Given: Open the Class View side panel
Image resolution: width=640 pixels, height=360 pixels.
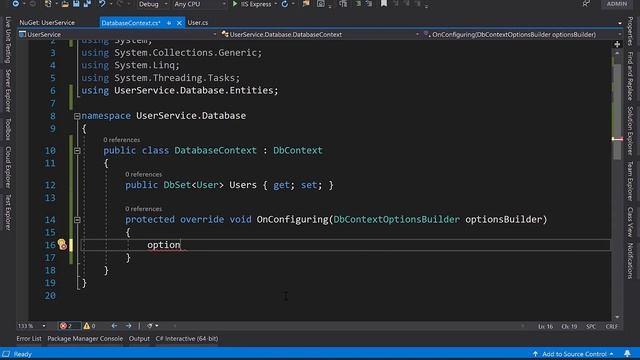Looking at the screenshot, I should 630,222.
